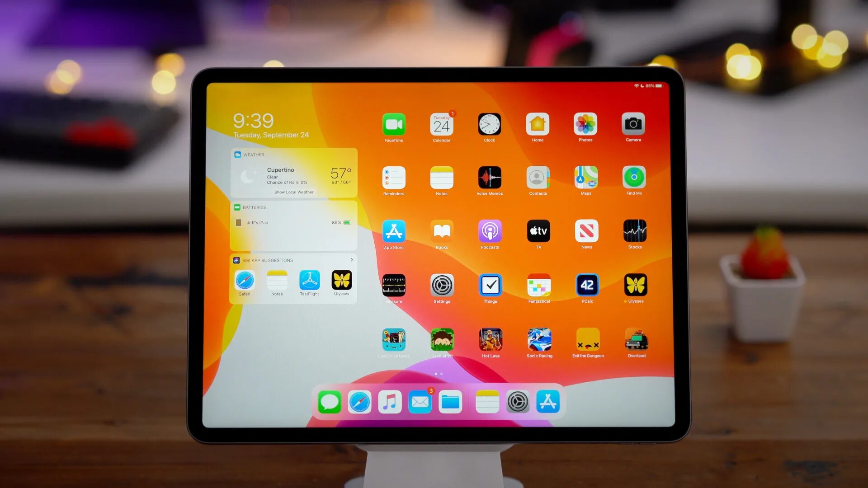Launch Ulysses writing app
Viewport: 868px width, 488px height.
(x=634, y=286)
